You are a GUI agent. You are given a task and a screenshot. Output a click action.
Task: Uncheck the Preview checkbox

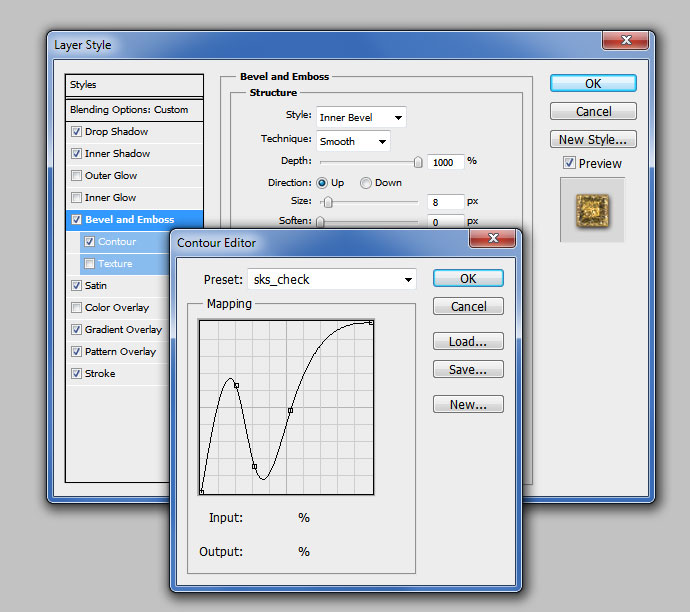point(569,163)
